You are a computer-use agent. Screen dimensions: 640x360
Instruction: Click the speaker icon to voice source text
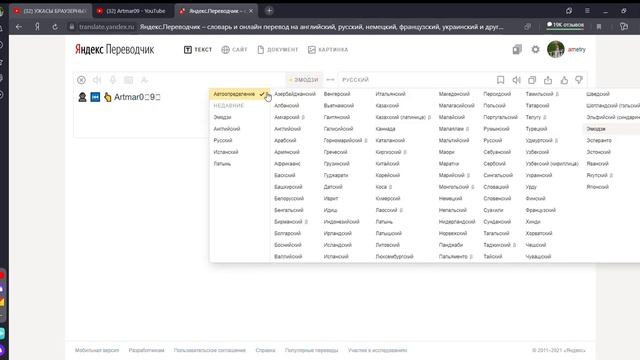(x=97, y=80)
